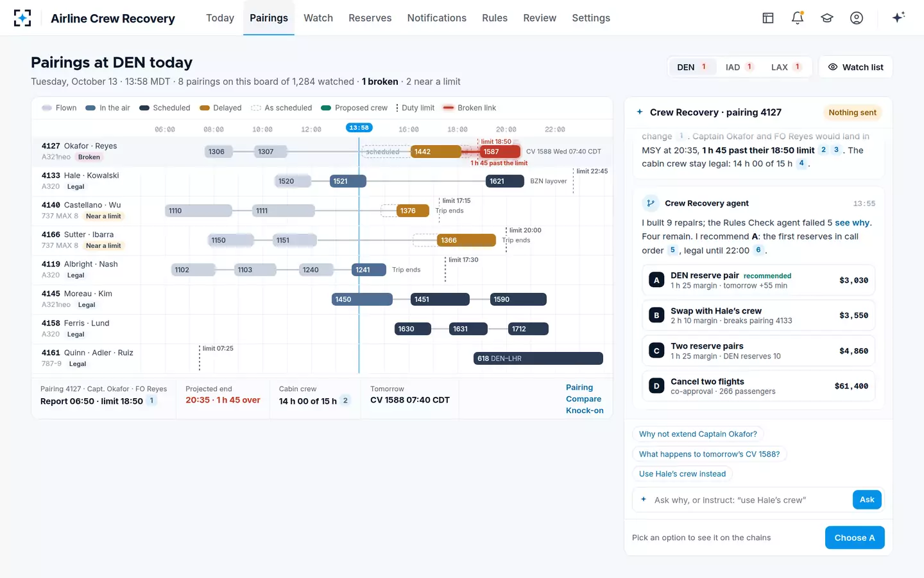Click the 'Nothing sent' status badge
The width and height of the screenshot is (924, 578).
852,112
